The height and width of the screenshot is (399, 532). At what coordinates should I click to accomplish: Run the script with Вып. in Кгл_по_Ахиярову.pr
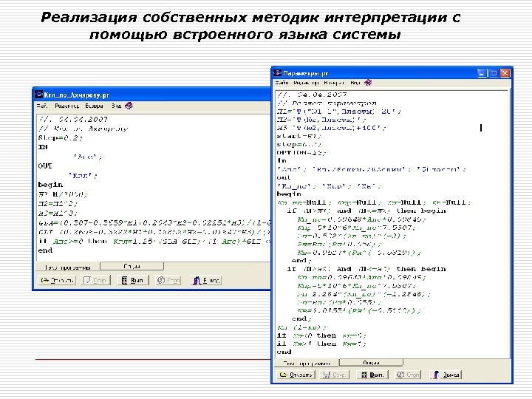point(133,280)
